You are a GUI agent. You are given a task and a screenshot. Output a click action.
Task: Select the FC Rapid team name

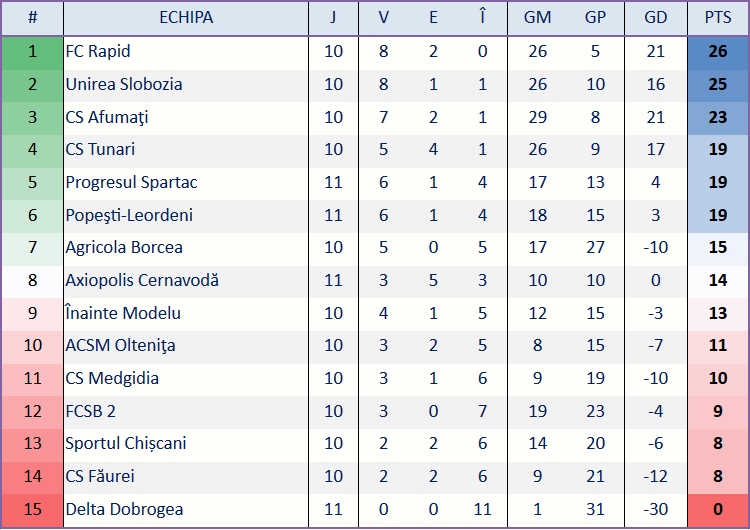coord(98,51)
